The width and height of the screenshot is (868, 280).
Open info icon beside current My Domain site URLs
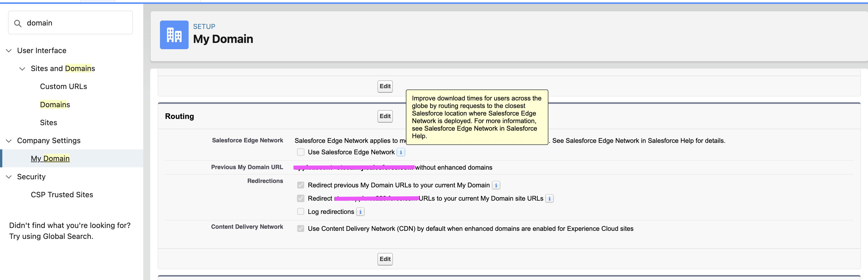click(549, 199)
